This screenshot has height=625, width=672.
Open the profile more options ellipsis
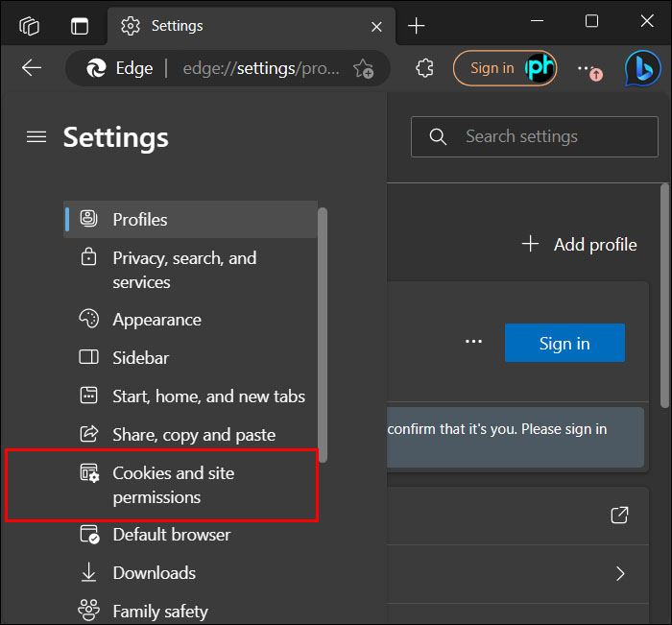473,342
